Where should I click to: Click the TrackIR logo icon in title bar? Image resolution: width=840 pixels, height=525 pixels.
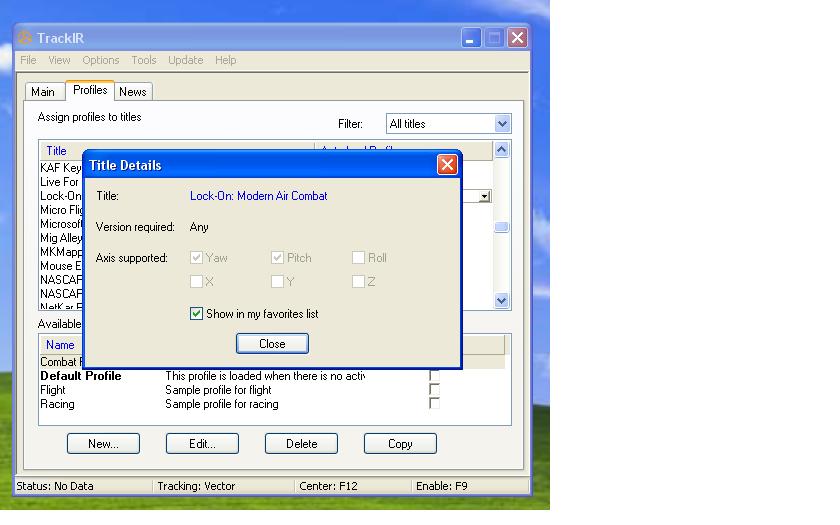point(24,38)
